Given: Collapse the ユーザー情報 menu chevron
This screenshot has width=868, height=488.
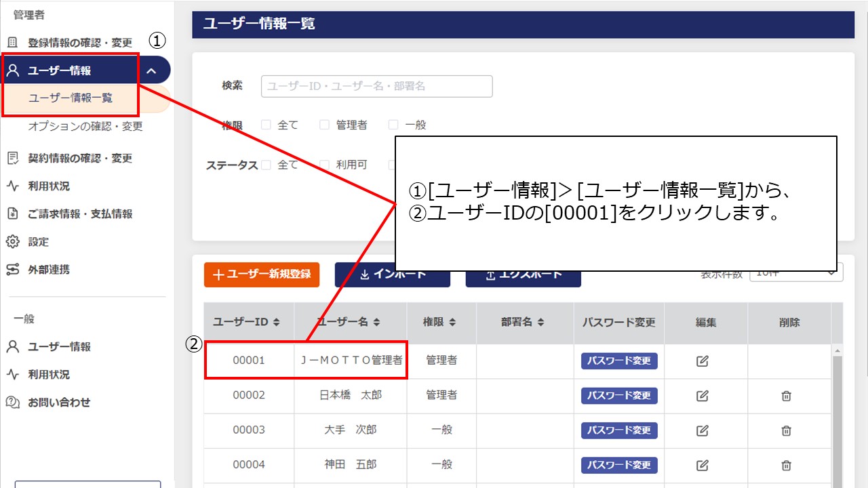Looking at the screenshot, I should coord(152,70).
